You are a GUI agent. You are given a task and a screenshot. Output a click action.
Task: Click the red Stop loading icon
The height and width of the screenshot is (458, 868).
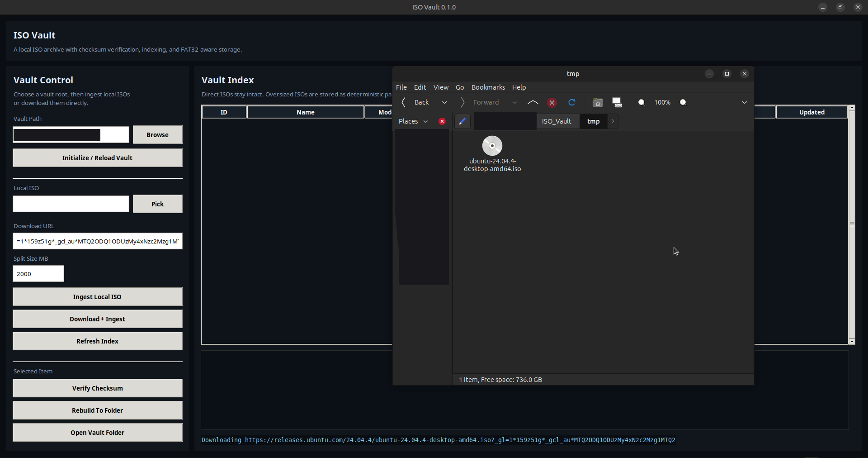click(x=552, y=103)
